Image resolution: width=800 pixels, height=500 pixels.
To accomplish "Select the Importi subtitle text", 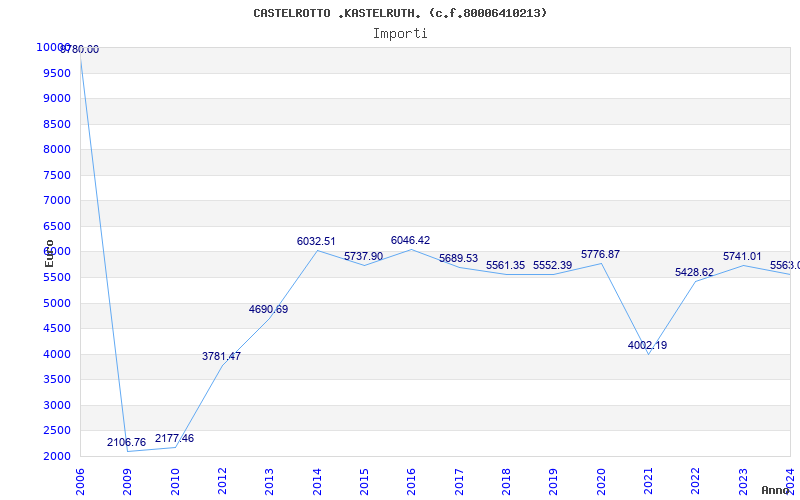I will pyautogui.click(x=400, y=34).
